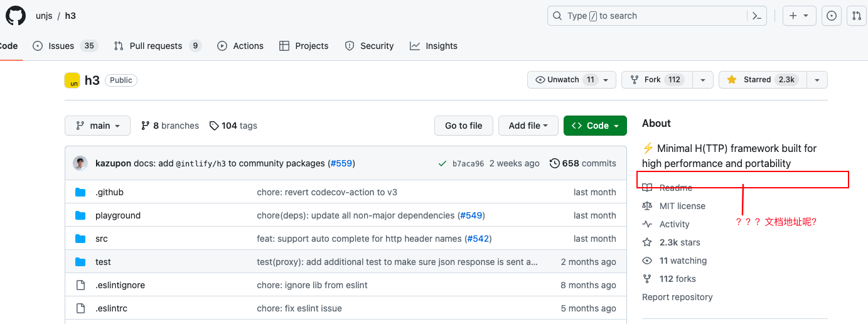Click the search input field
This screenshot has width=868, height=324.
click(646, 16)
